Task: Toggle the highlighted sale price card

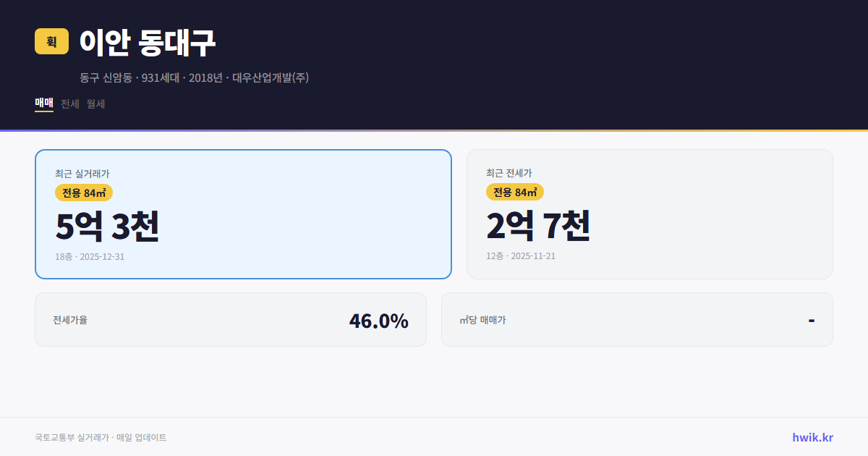Action: 243,213
